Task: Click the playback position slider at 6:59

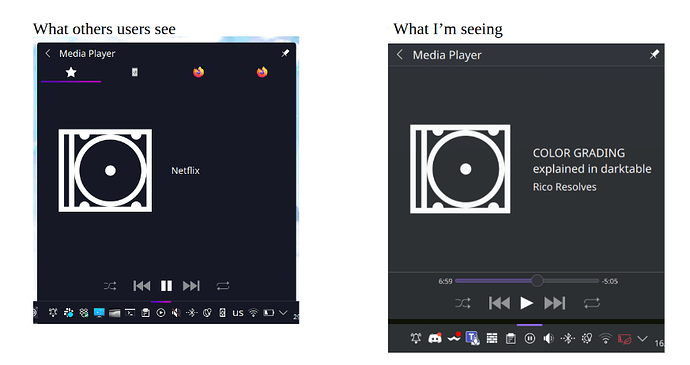Action: (527, 281)
